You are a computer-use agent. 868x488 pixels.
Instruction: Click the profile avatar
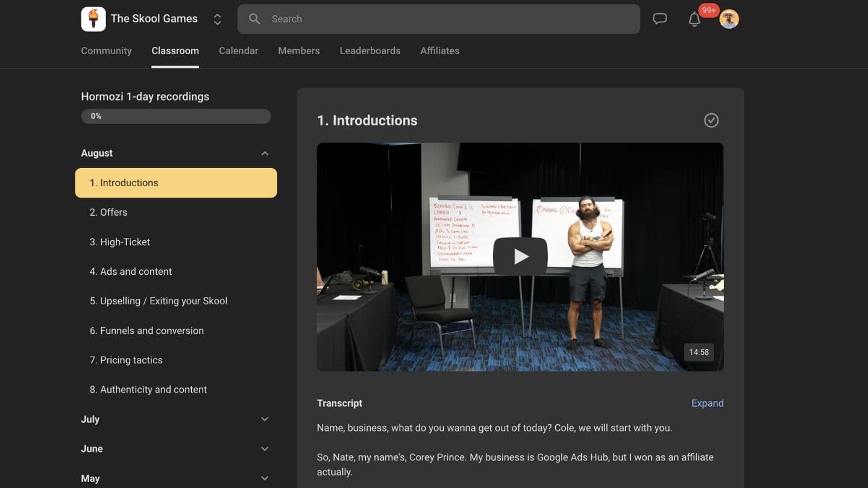click(729, 19)
